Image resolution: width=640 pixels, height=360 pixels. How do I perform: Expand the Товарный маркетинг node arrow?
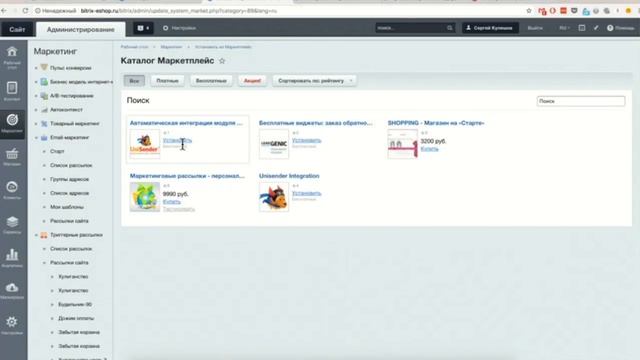click(x=36, y=124)
